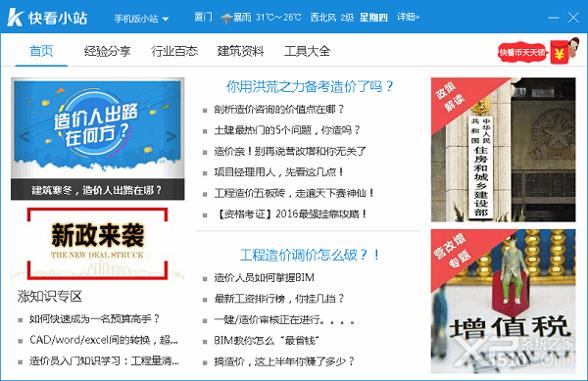Open link 造价人员如何掌握BIM
The width and height of the screenshot is (588, 381).
point(264,277)
